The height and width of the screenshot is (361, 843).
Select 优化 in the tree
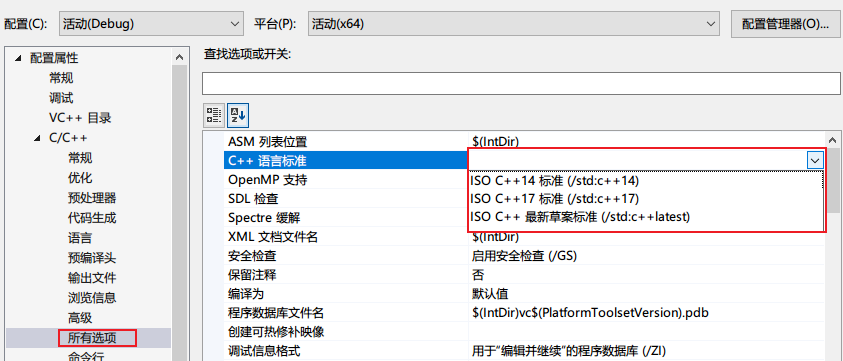(80, 178)
